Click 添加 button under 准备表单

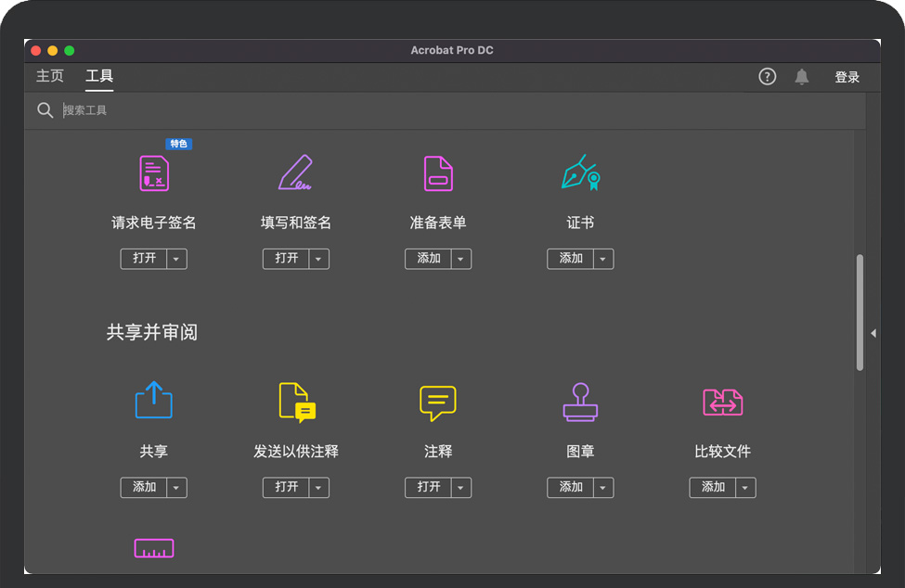tap(429, 259)
